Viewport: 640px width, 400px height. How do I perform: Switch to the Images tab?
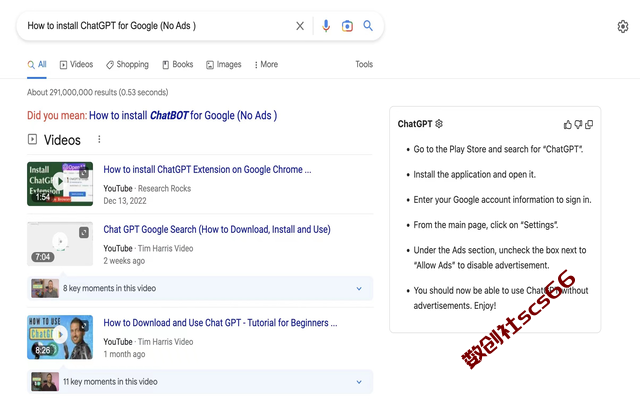(224, 64)
